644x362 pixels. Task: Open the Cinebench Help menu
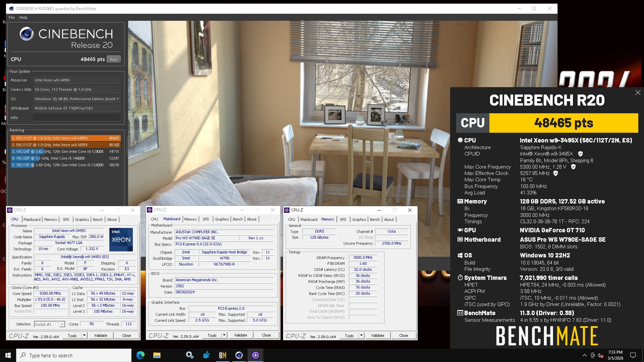point(23,17)
